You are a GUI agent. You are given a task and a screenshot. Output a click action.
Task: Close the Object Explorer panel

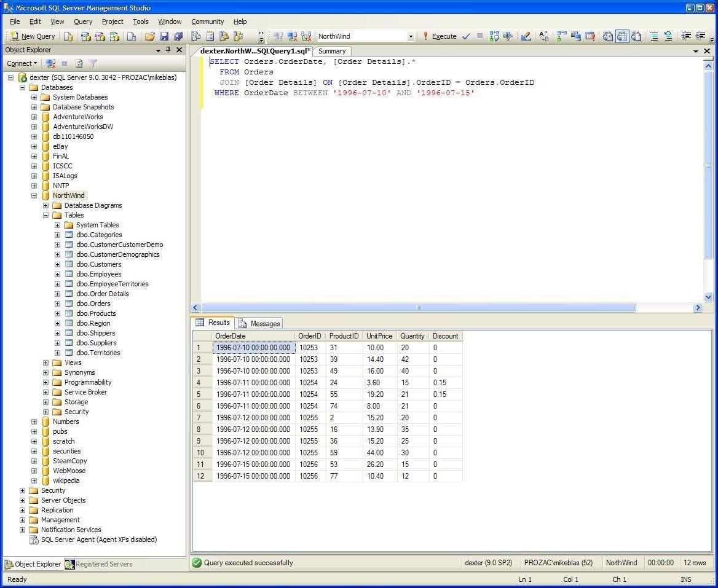(x=179, y=50)
